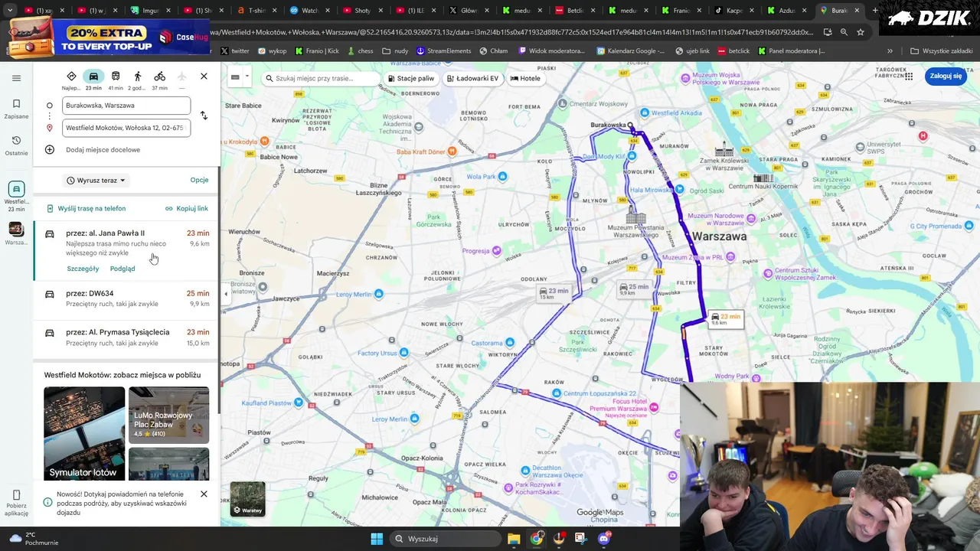
Task: Open Windows Start menu
Action: tap(377, 539)
